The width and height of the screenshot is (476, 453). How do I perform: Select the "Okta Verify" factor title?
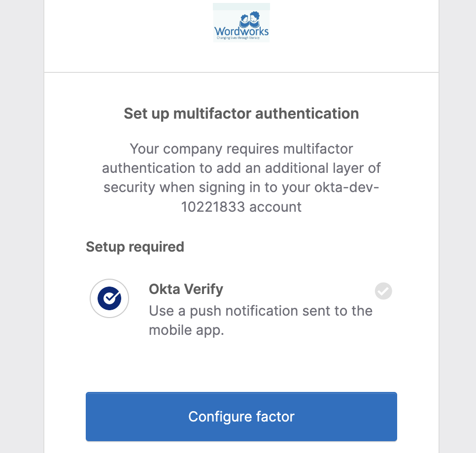tap(186, 289)
